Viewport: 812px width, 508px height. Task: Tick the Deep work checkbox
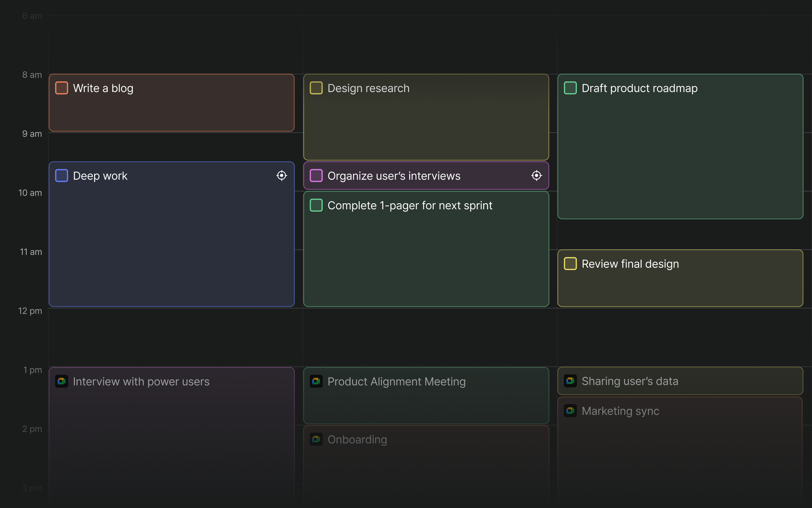(x=62, y=176)
